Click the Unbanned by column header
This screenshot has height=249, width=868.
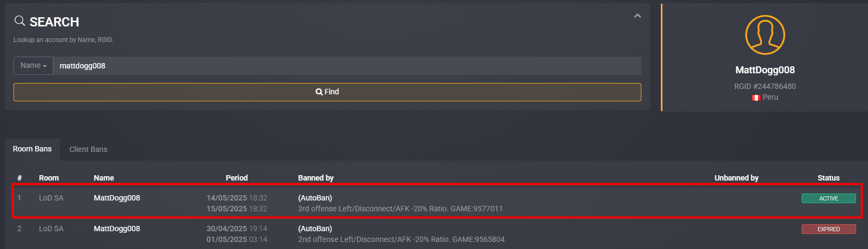(736, 178)
